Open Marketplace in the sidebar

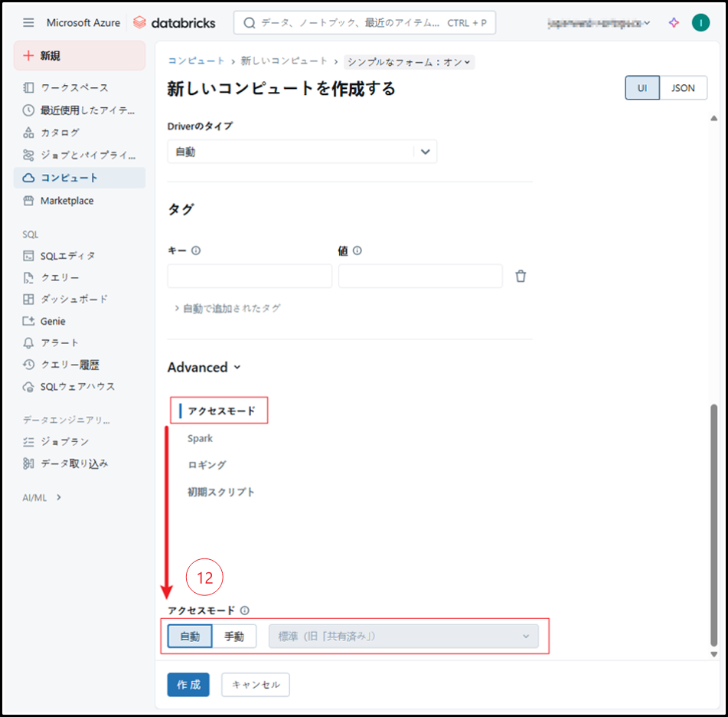[80, 201]
